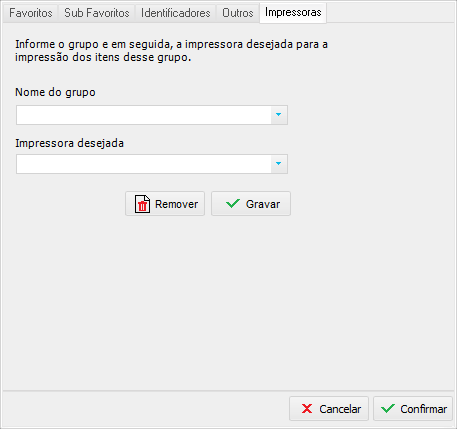Select the Impressoras tab
457x429 pixels.
click(293, 13)
